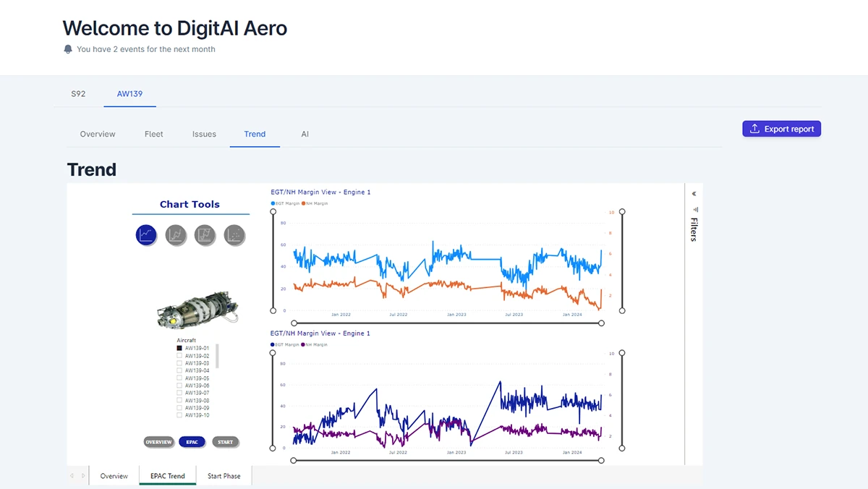868x489 pixels.
Task: Click the engine image thumbnail
Action: click(x=197, y=310)
